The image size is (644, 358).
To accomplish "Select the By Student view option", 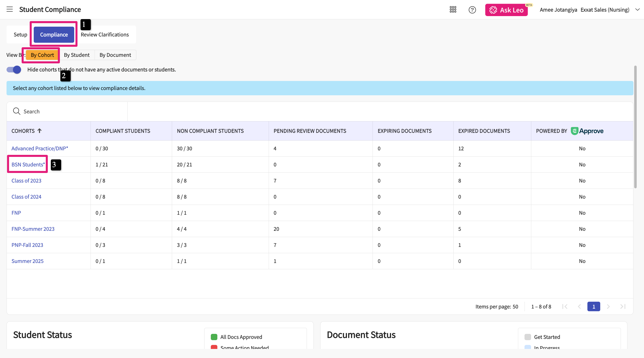I will tap(76, 55).
